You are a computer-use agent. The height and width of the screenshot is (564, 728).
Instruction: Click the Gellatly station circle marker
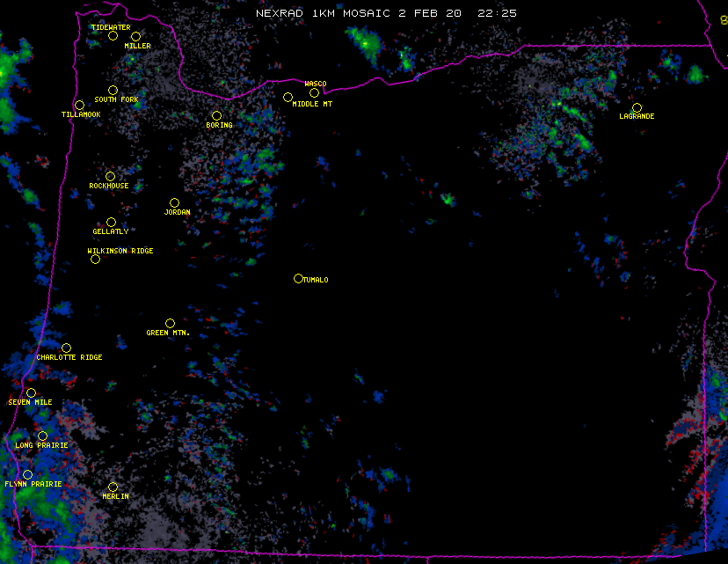click(111, 223)
